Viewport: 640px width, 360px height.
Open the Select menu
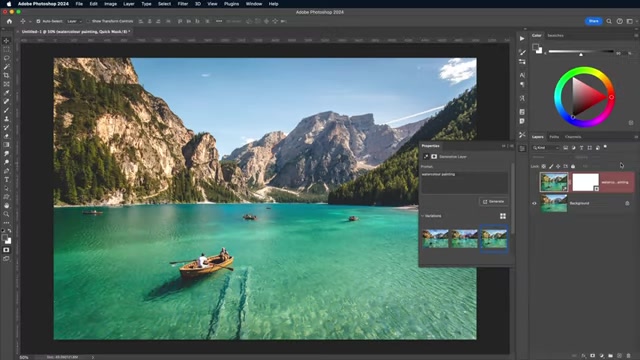164,4
